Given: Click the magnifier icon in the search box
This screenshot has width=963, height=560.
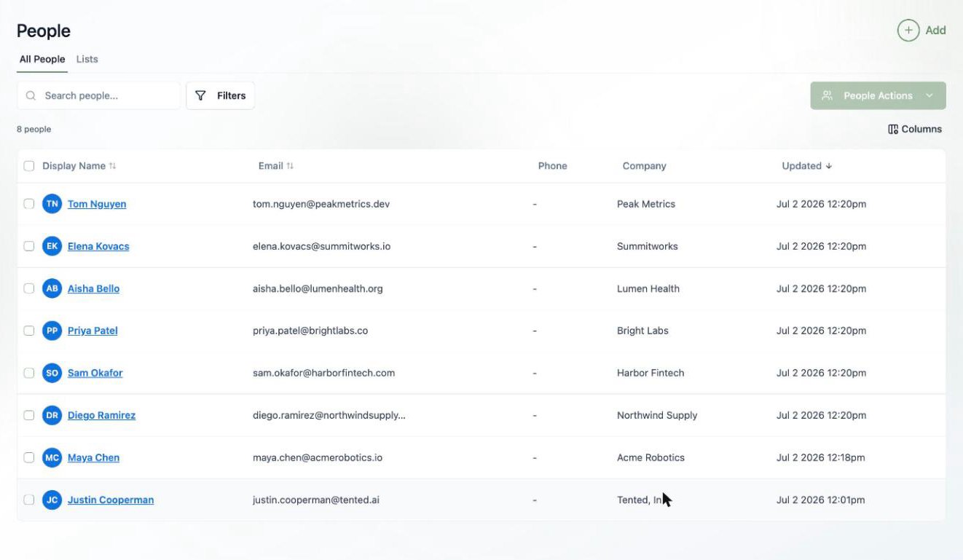Looking at the screenshot, I should [31, 95].
